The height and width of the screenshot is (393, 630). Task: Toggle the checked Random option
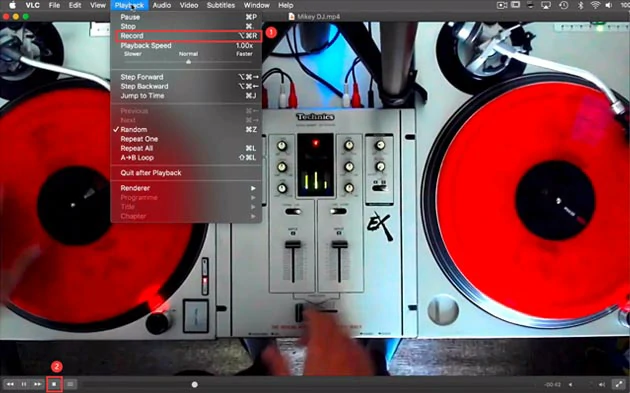point(186,129)
